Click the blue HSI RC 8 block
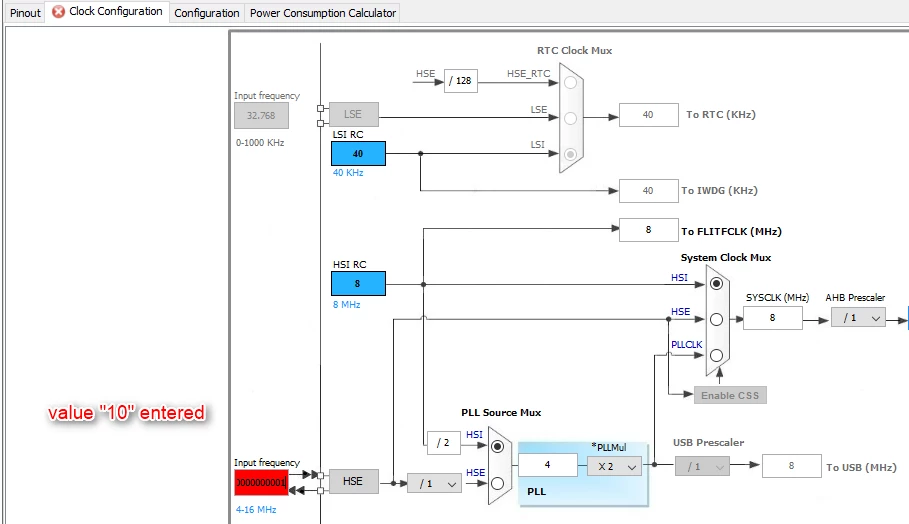Viewport: 909px width, 524px height. (358, 283)
